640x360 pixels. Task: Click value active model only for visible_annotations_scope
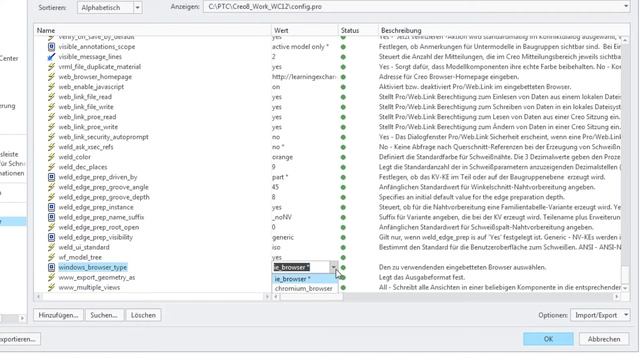tap(300, 47)
